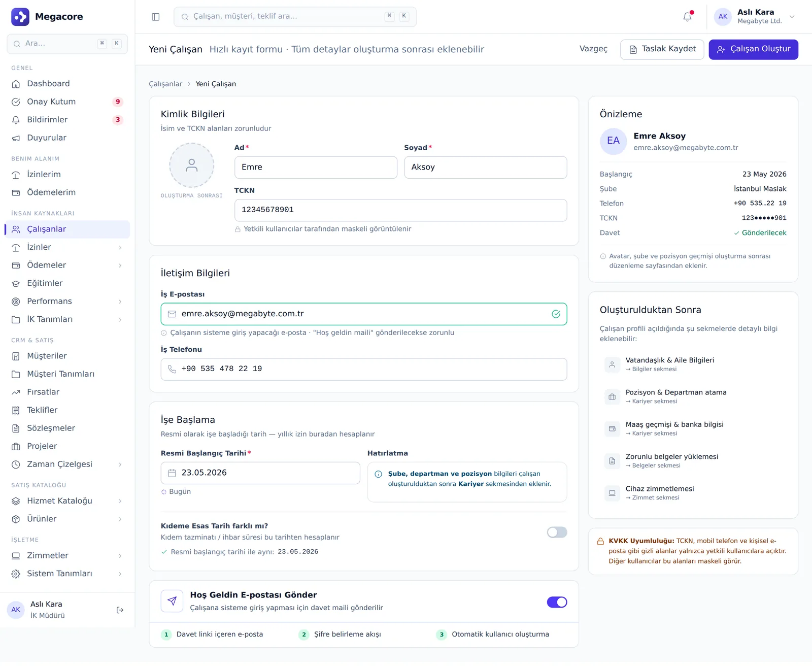Click the envelope icon in work email field
Image resolution: width=812 pixels, height=667 pixels.
[x=172, y=314]
